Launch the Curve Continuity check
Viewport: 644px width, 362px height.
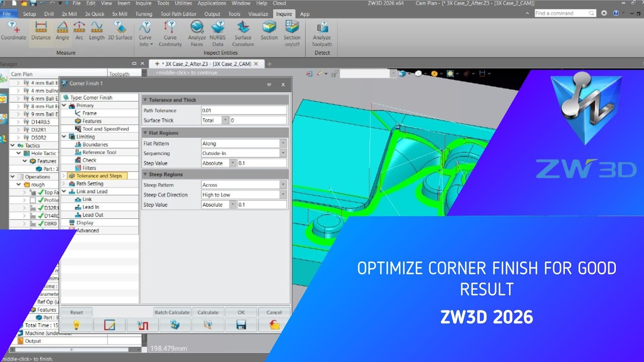[170, 34]
